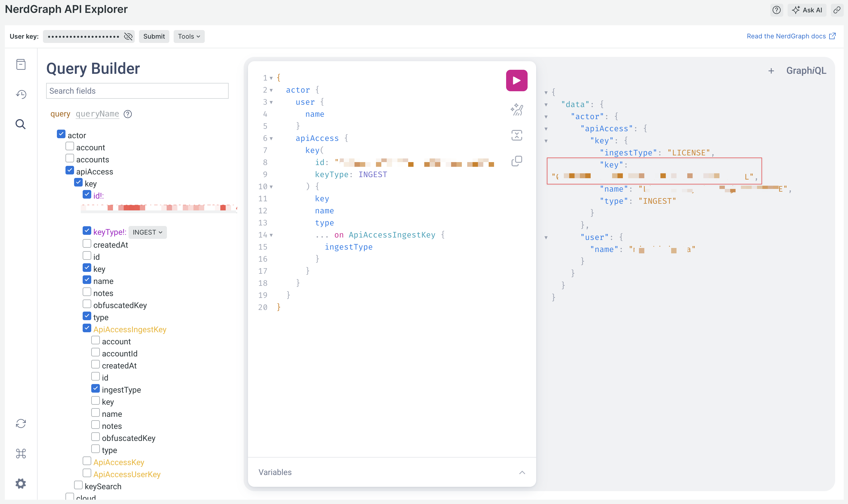The height and width of the screenshot is (504, 848).
Task: Open the Tools dropdown menu
Action: (189, 36)
